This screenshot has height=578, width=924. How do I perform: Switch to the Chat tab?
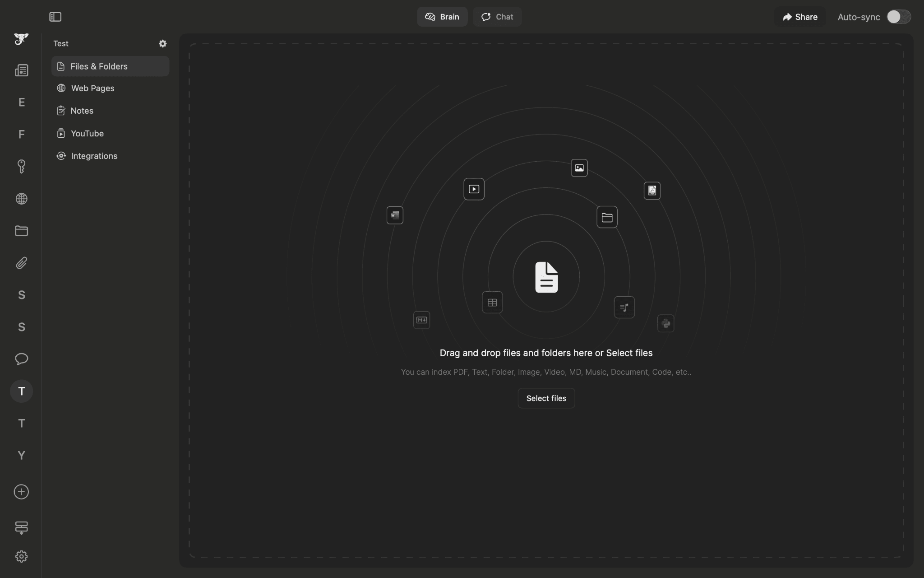point(497,17)
